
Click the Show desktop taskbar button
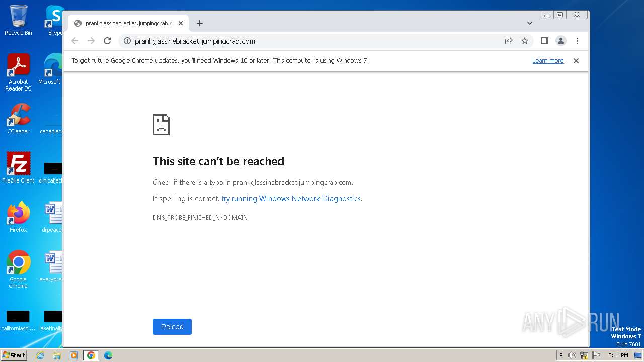click(638, 355)
